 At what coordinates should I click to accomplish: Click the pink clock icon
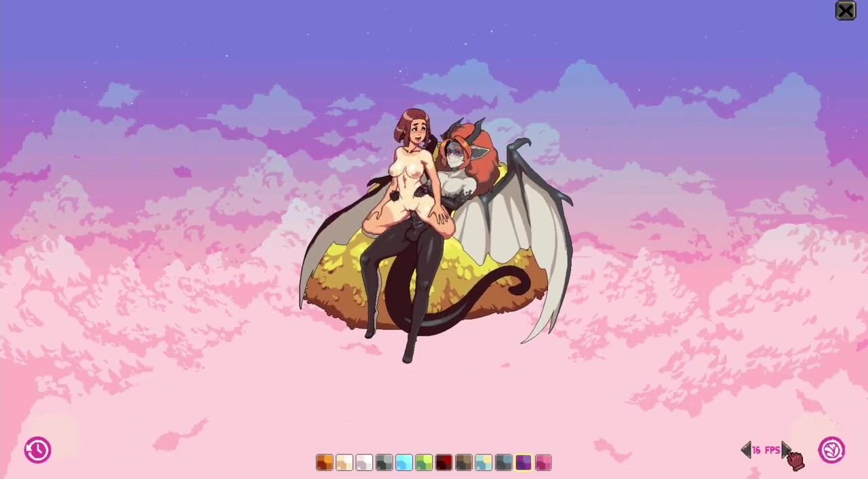tap(37, 450)
